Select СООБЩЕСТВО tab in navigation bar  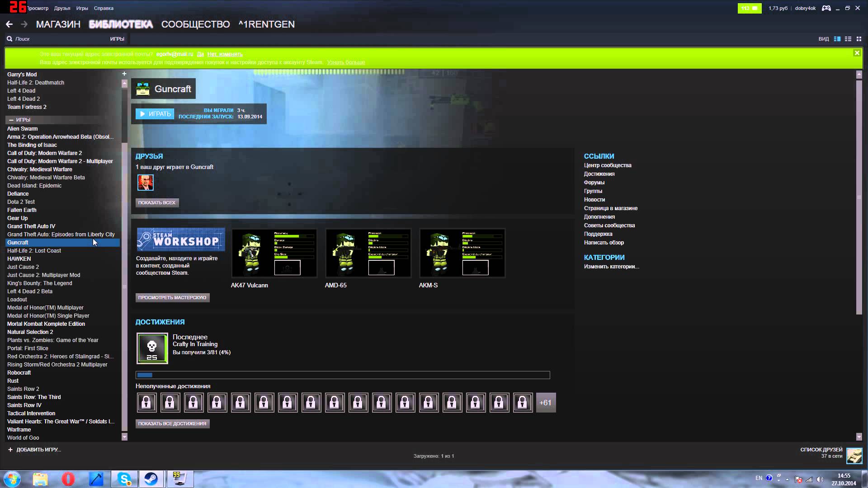pos(196,24)
